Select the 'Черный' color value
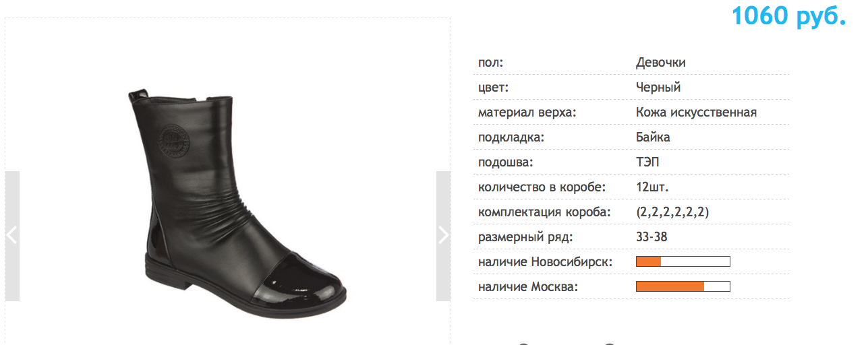The height and width of the screenshot is (345, 868). tap(658, 88)
